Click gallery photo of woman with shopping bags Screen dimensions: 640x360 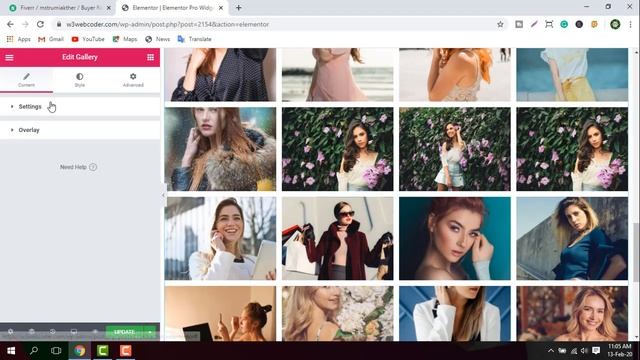(x=338, y=238)
